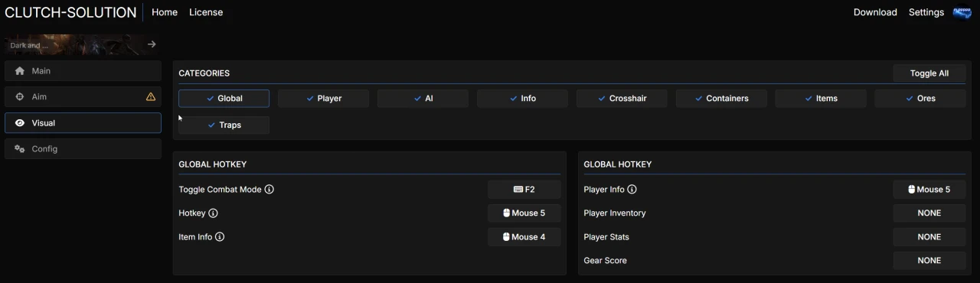Click the CATEGORIES heading text
The image size is (980, 283).
coord(204,73)
